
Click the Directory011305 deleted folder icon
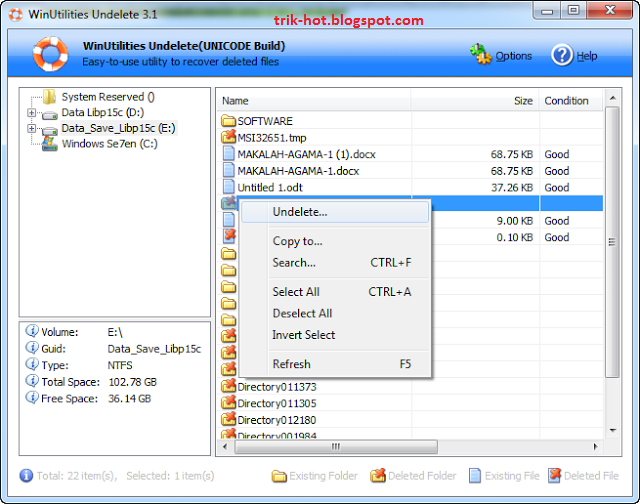click(x=229, y=402)
